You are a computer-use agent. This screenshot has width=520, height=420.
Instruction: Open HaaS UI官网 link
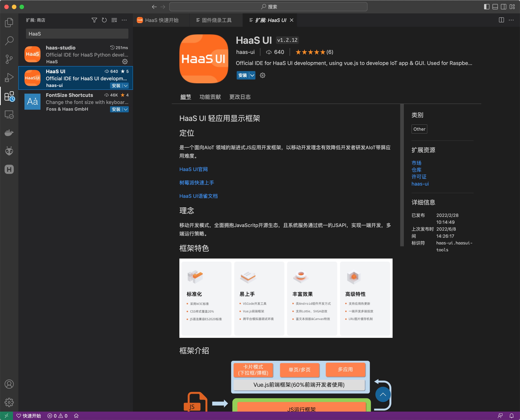pos(194,169)
